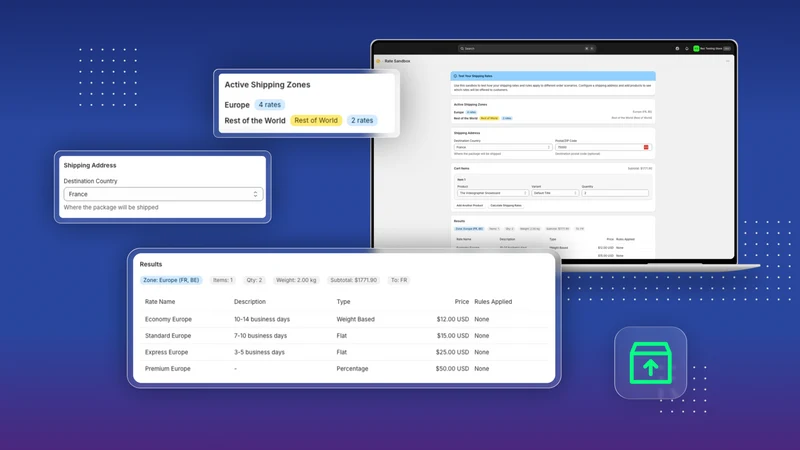Viewport: 800px width, 450px height.
Task: Click 3-5 business days description cell
Action: [x=259, y=352]
